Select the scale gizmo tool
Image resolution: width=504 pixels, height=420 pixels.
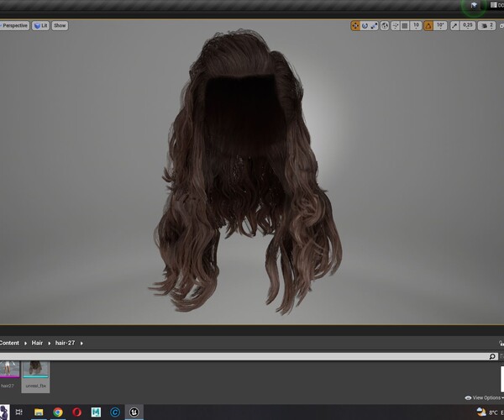(374, 26)
